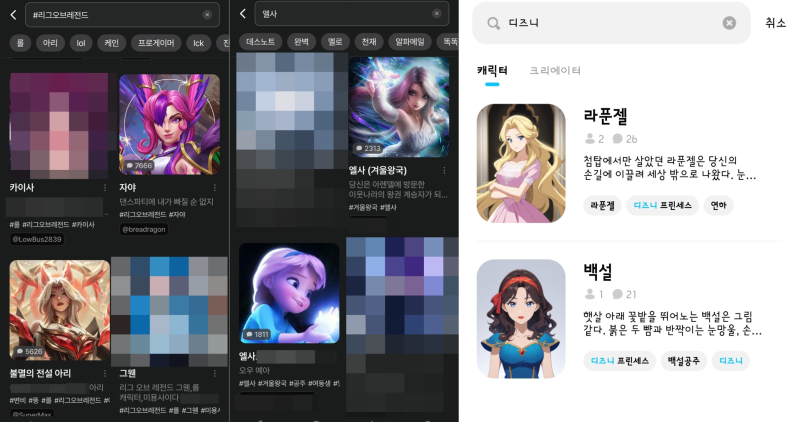Select the lck tag chip
This screenshot has height=422, width=800.
pos(198,43)
